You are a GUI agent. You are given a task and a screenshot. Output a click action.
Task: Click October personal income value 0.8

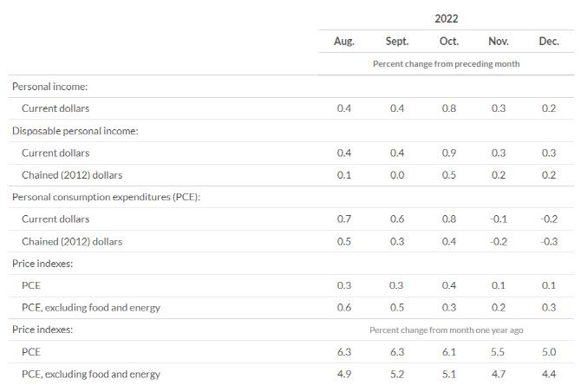tap(447, 108)
